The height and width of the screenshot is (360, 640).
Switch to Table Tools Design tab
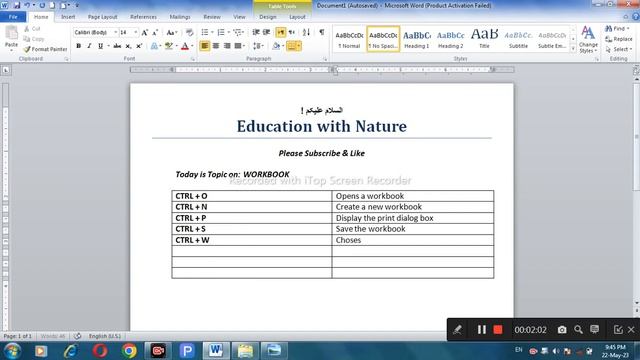[x=268, y=17]
